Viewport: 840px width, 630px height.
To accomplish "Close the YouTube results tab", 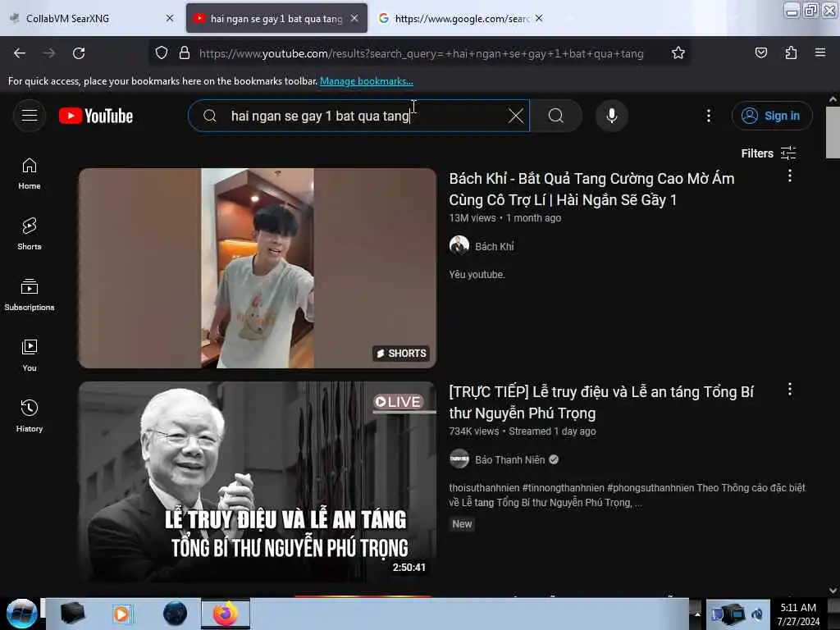I will pyautogui.click(x=354, y=18).
